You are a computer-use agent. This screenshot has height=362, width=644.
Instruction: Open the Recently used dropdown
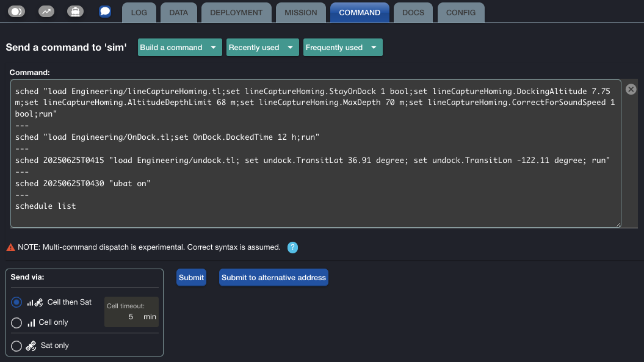262,48
